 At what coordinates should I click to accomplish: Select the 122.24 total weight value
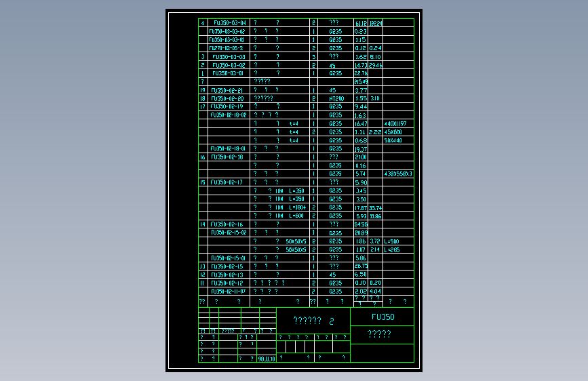click(375, 23)
